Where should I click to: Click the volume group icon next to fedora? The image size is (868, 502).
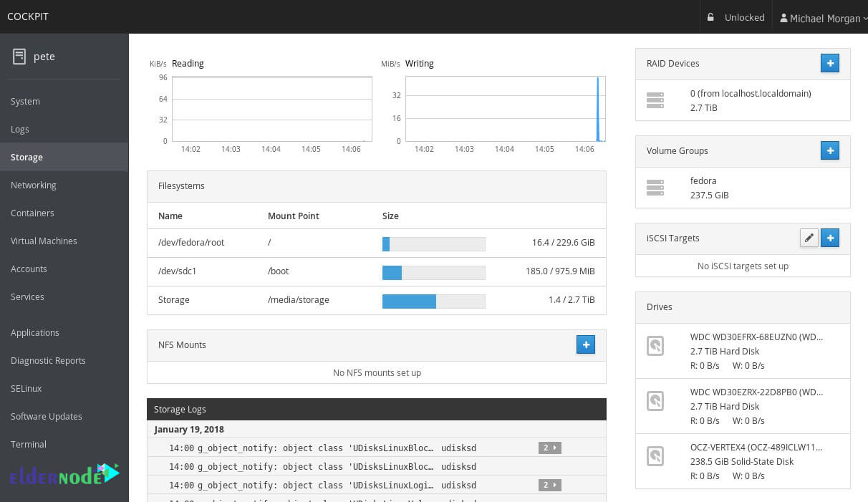pos(655,188)
